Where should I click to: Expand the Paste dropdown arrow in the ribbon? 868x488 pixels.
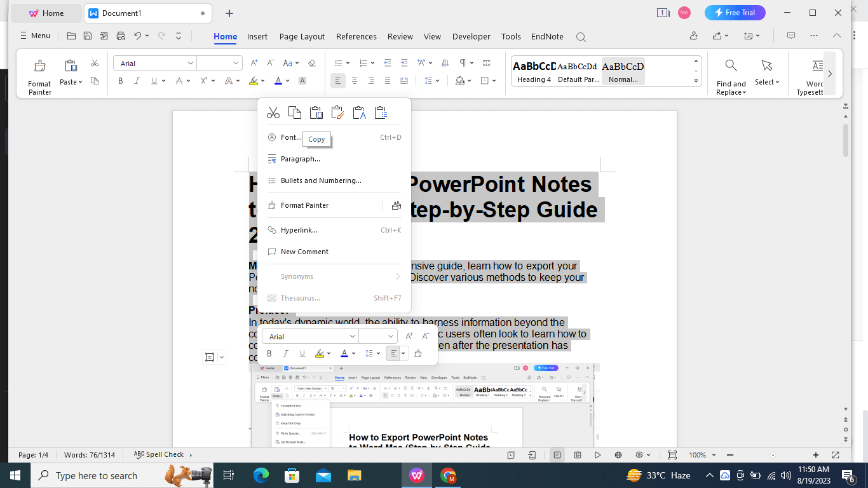point(81,82)
